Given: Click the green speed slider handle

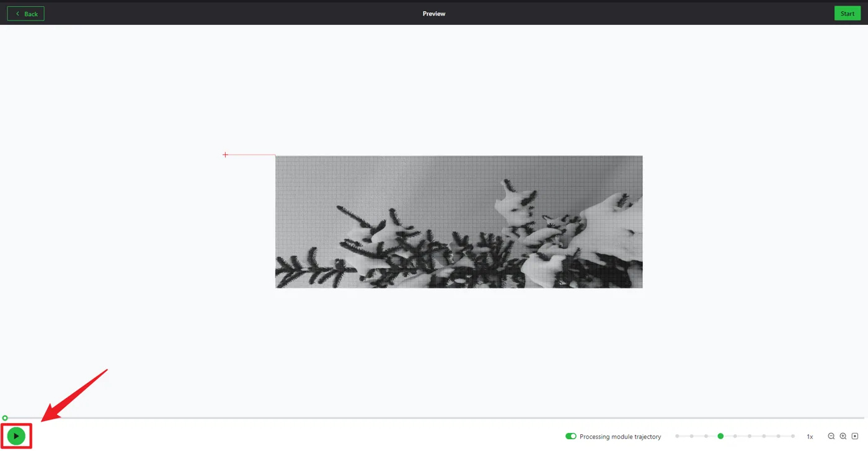Looking at the screenshot, I should 720,436.
